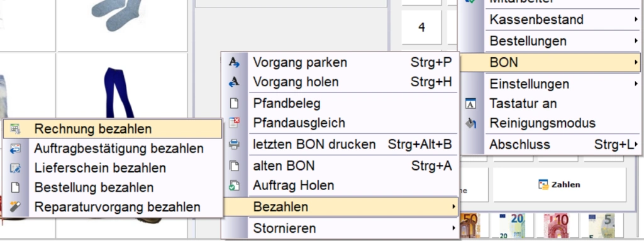
Task: Select the Lieferschein bezahlen icon
Action: tap(15, 168)
